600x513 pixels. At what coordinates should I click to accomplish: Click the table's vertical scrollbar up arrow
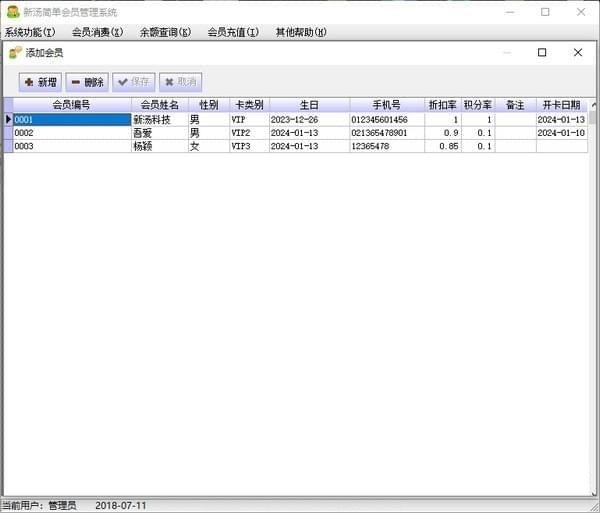point(593,104)
